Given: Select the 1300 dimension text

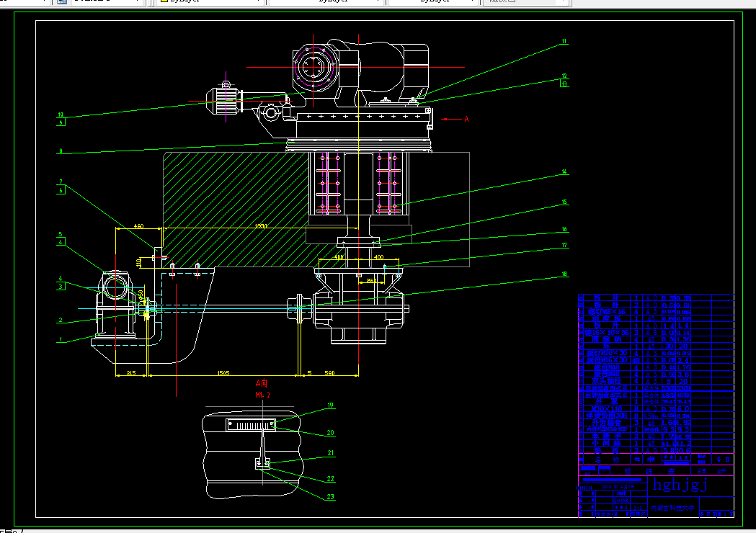Looking at the screenshot, I should pyautogui.click(x=260, y=226).
